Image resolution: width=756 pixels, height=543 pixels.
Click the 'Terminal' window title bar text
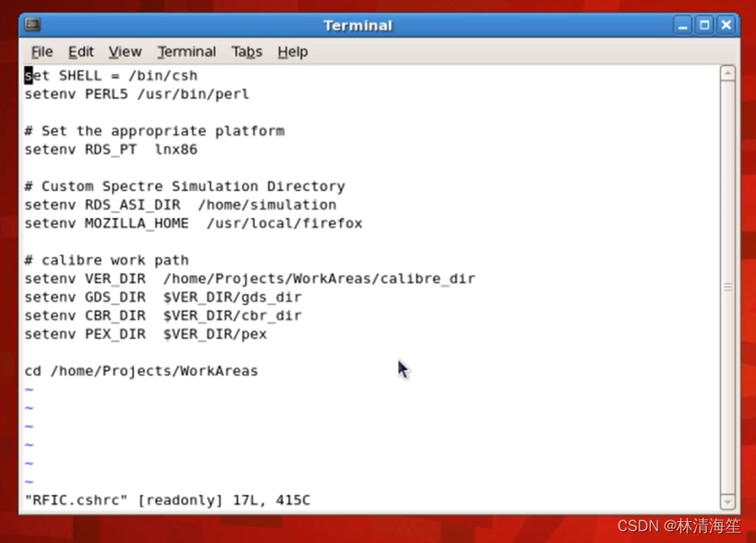357,25
